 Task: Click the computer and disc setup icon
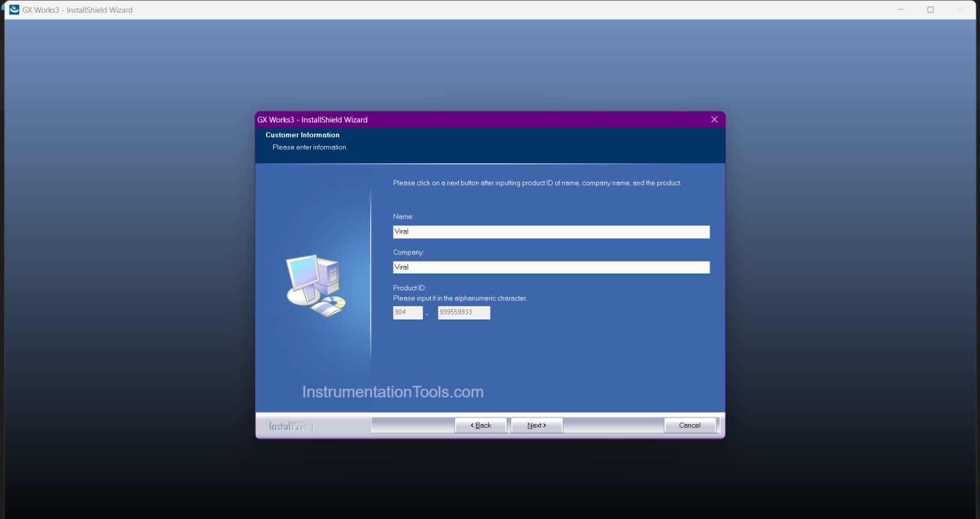click(x=316, y=286)
